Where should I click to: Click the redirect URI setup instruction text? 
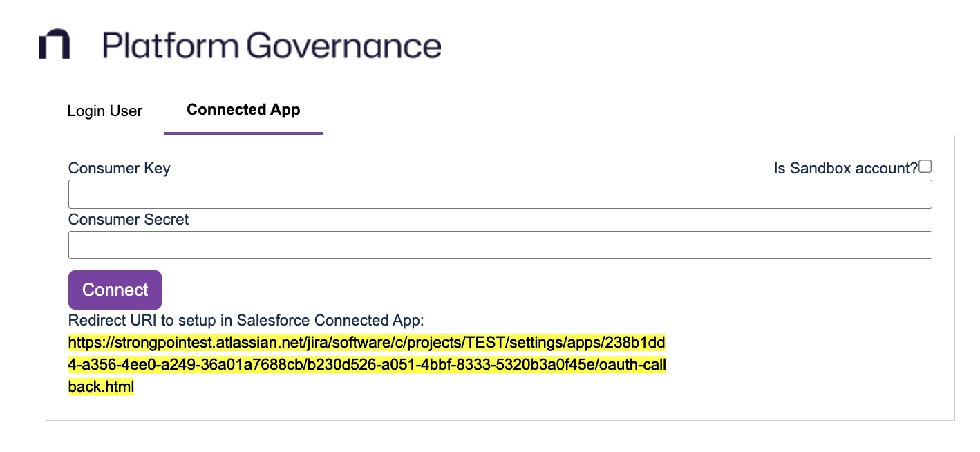245,320
